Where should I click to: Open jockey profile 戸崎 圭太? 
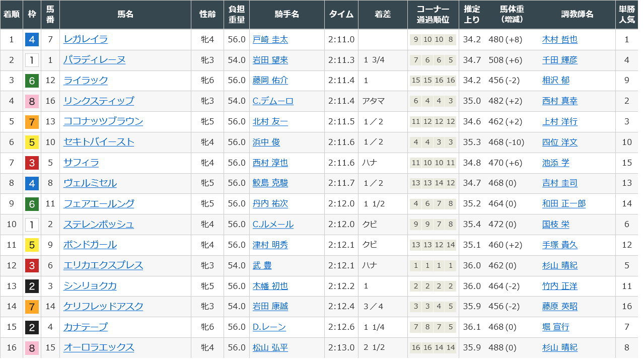coord(270,39)
